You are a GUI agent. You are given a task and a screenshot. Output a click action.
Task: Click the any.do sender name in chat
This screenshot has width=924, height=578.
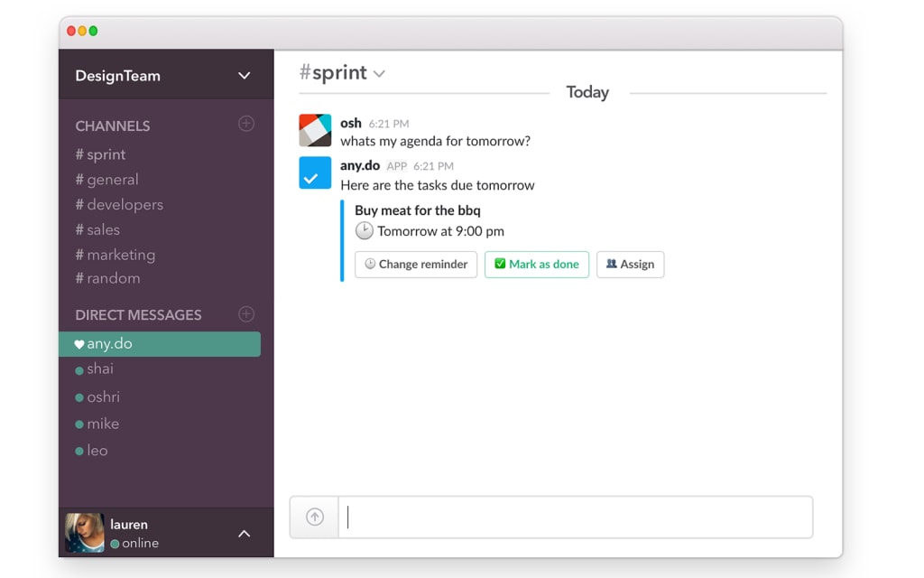360,166
